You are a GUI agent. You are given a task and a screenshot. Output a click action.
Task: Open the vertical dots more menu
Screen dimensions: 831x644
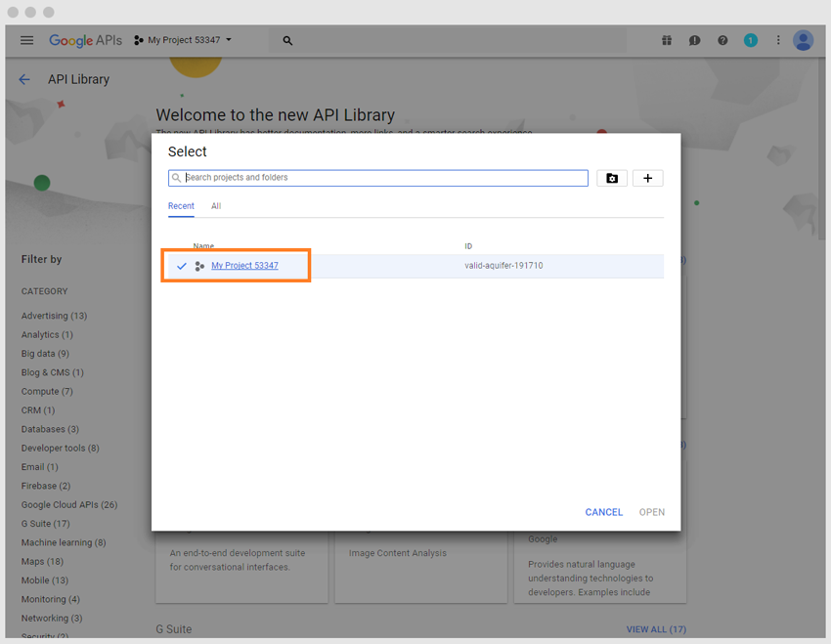pyautogui.click(x=778, y=40)
